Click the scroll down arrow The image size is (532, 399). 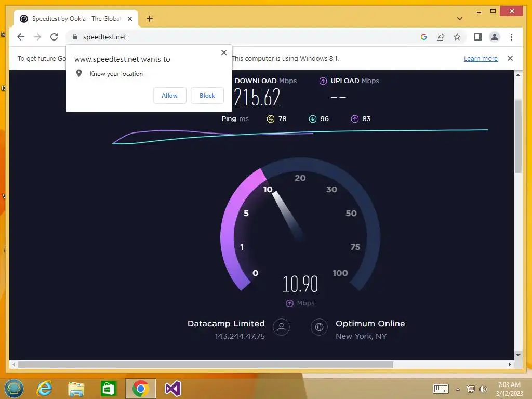coord(518,355)
